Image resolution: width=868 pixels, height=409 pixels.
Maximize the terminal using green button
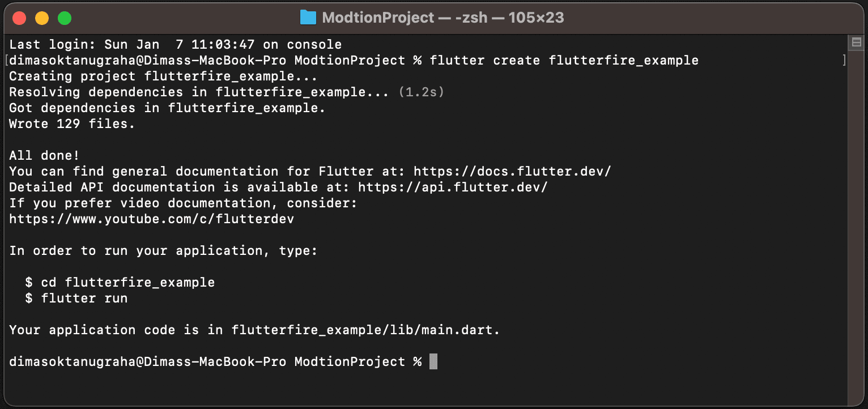[65, 18]
